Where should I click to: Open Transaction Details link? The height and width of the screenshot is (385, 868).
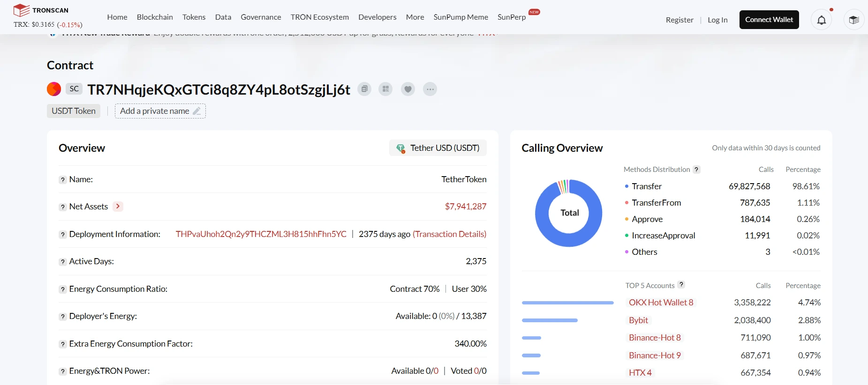coord(449,234)
